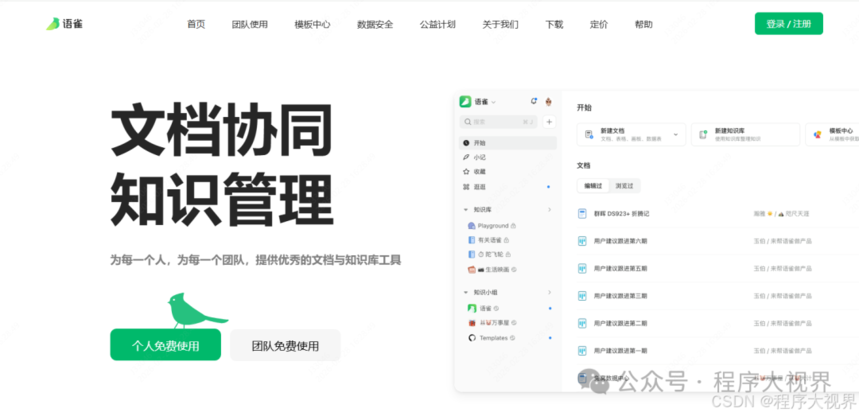The image size is (859, 416).
Task: Open the Templates group in the sidebar
Action: coord(491,338)
